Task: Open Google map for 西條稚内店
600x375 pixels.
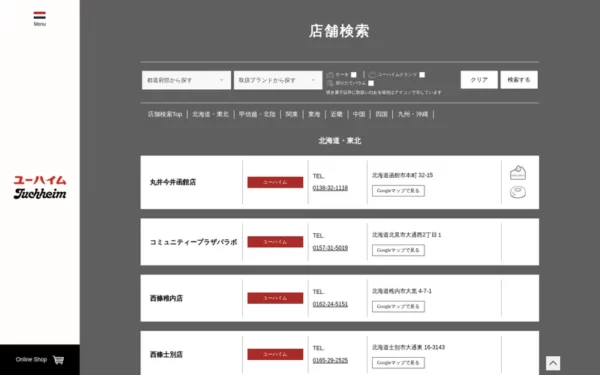Action: [x=398, y=307]
